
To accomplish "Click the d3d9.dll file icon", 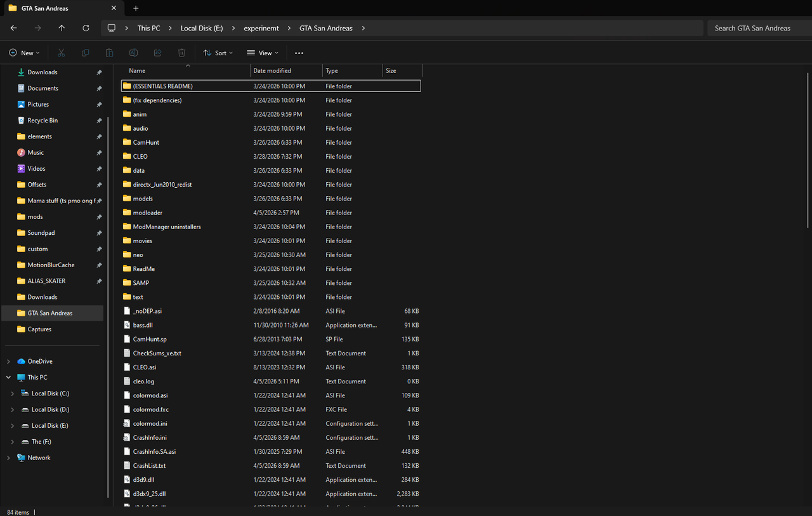I will 127,479.
